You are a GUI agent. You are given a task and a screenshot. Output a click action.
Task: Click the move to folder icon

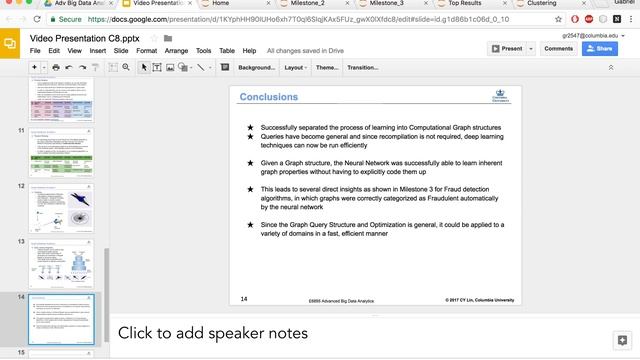(x=168, y=38)
